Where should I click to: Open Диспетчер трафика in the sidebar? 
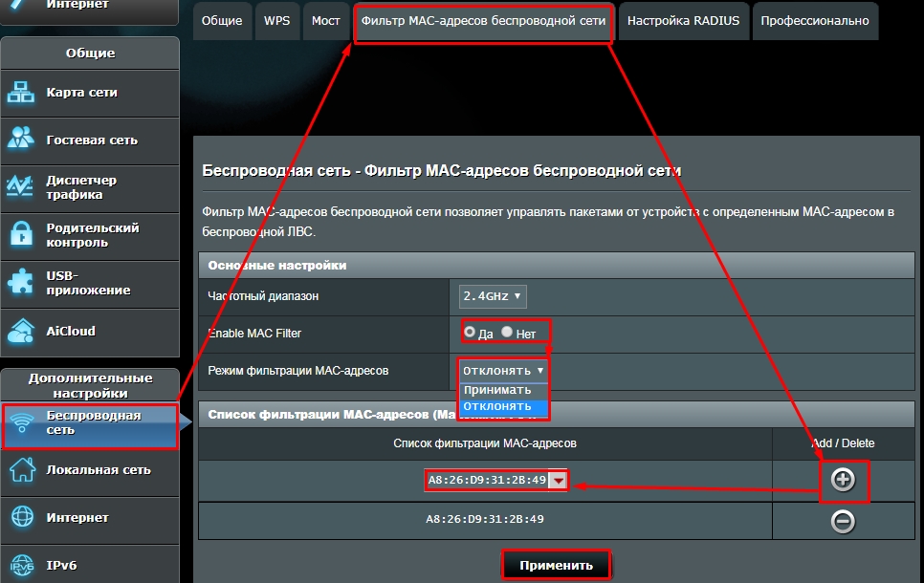coord(90,188)
